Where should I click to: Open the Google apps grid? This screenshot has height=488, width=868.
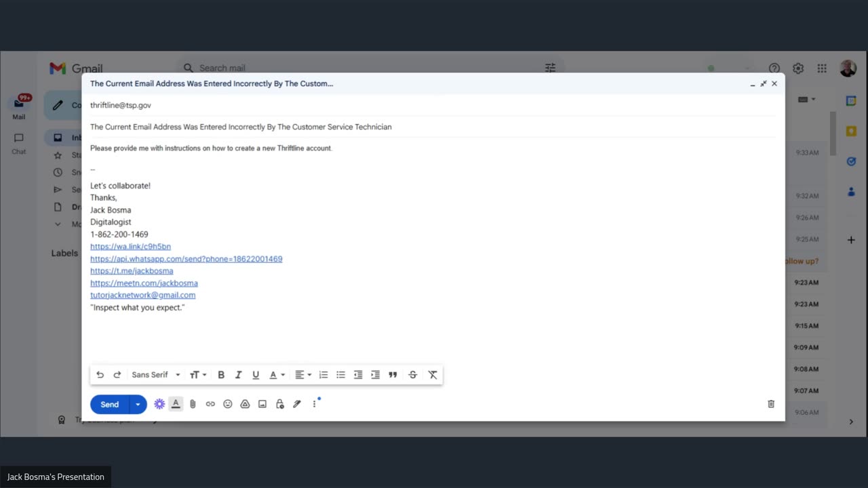(822, 68)
